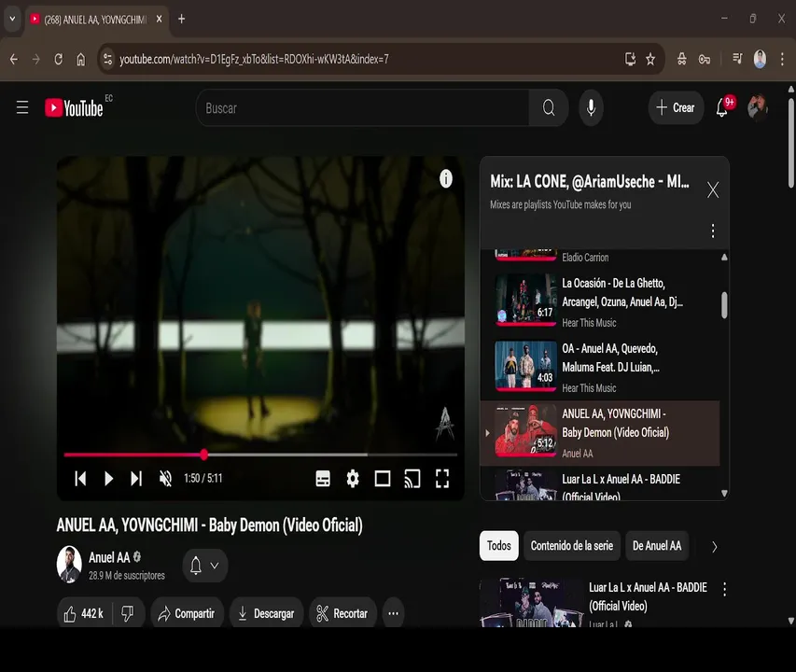796x672 pixels.
Task: Focus the Buscar search field
Action: click(x=362, y=107)
